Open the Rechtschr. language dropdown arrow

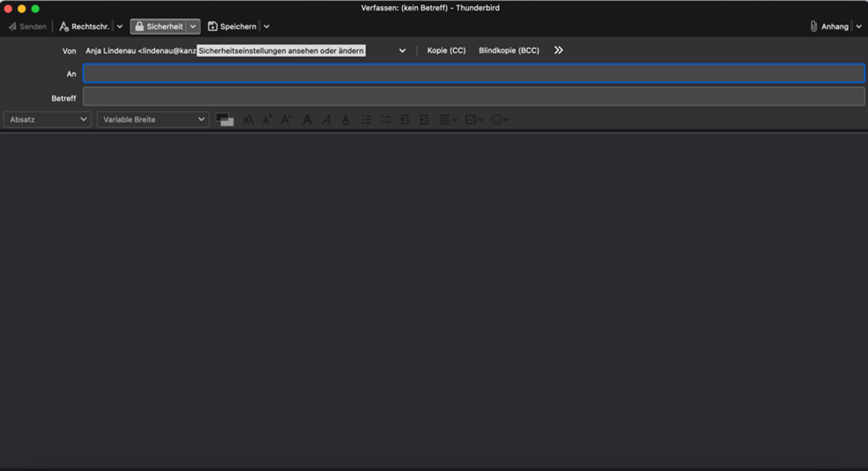[119, 27]
